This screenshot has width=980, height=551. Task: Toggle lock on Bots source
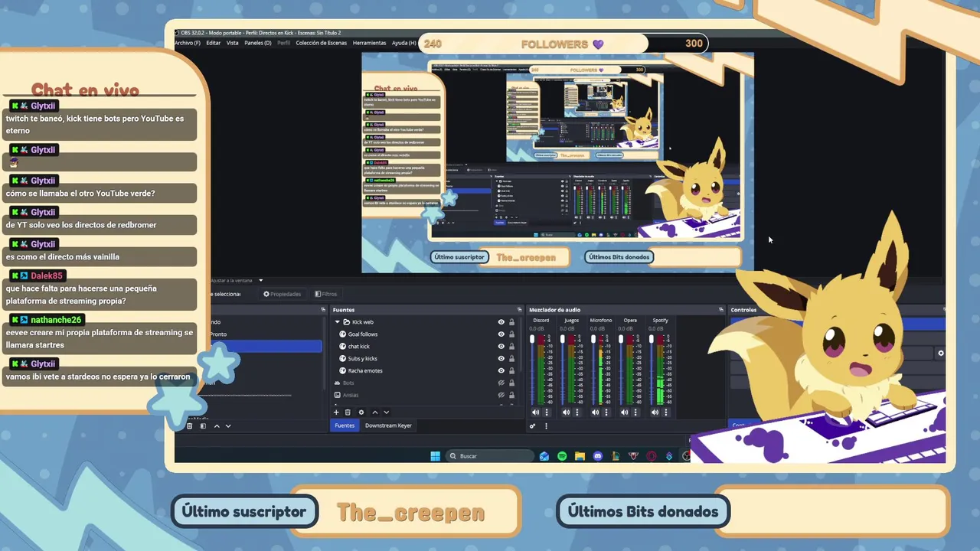point(511,383)
